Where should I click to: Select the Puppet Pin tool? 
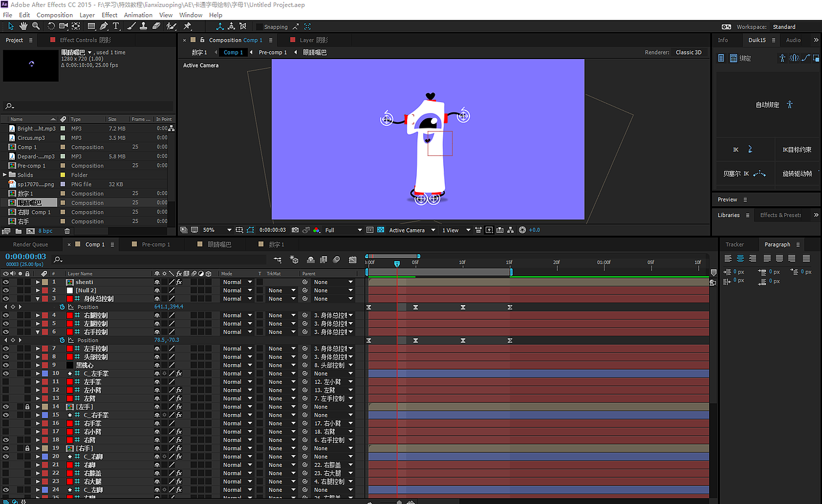pos(188,26)
